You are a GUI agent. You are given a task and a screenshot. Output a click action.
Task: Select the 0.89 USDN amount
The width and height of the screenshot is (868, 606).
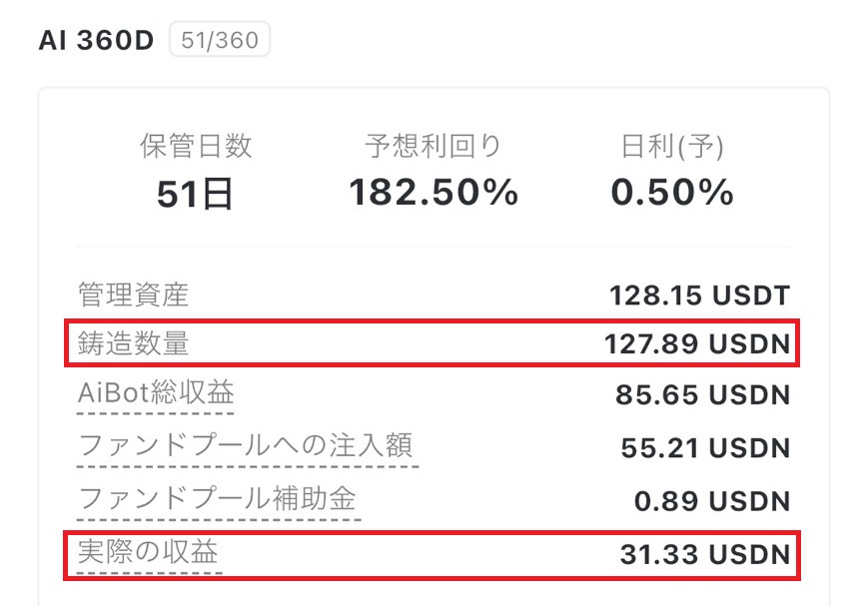(x=712, y=500)
